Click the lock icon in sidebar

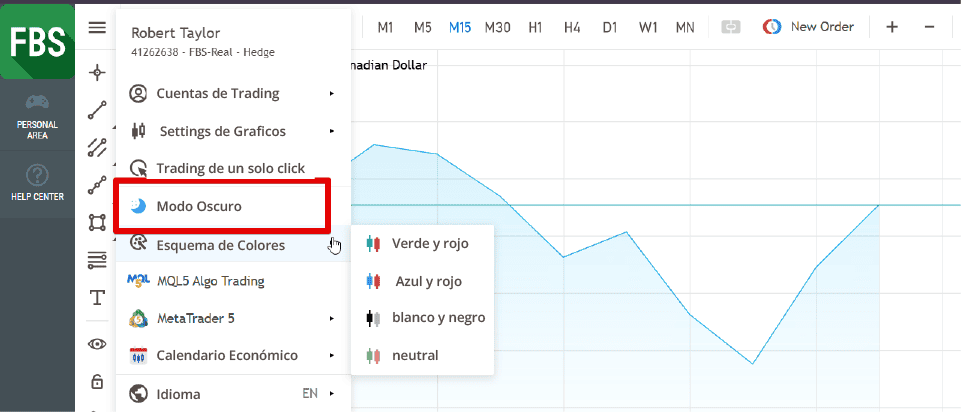pyautogui.click(x=97, y=381)
